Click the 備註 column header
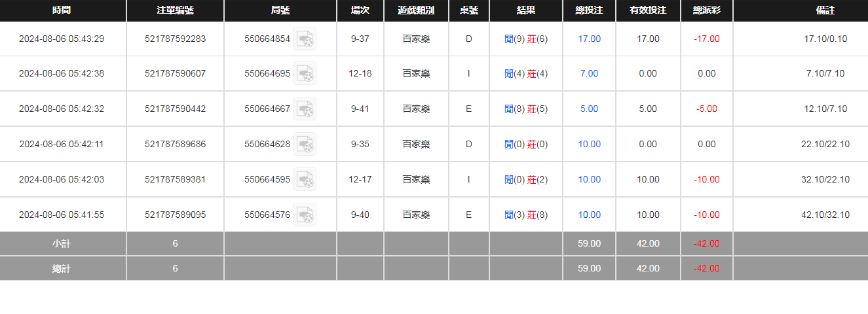The image size is (868, 314). pos(825,10)
